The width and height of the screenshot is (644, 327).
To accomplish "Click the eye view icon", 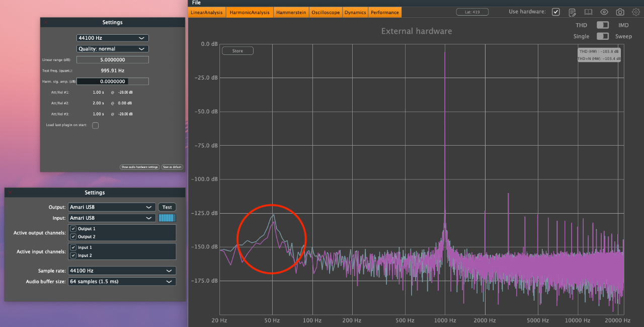I will coord(604,12).
